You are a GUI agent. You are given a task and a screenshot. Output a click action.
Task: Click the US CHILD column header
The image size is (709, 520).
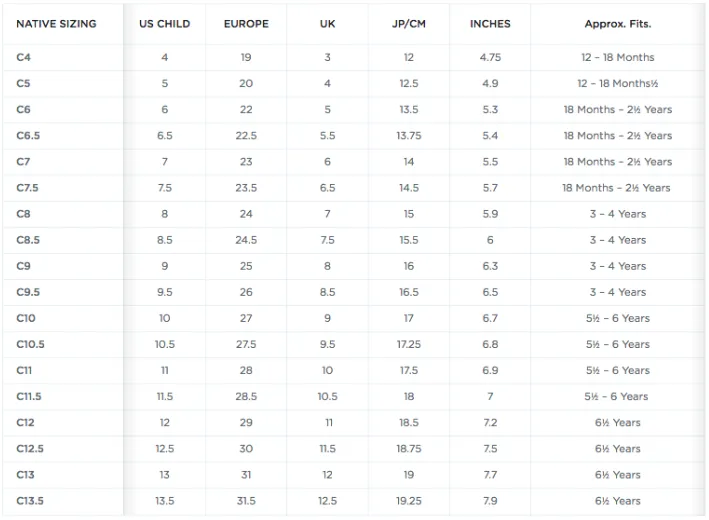165,24
